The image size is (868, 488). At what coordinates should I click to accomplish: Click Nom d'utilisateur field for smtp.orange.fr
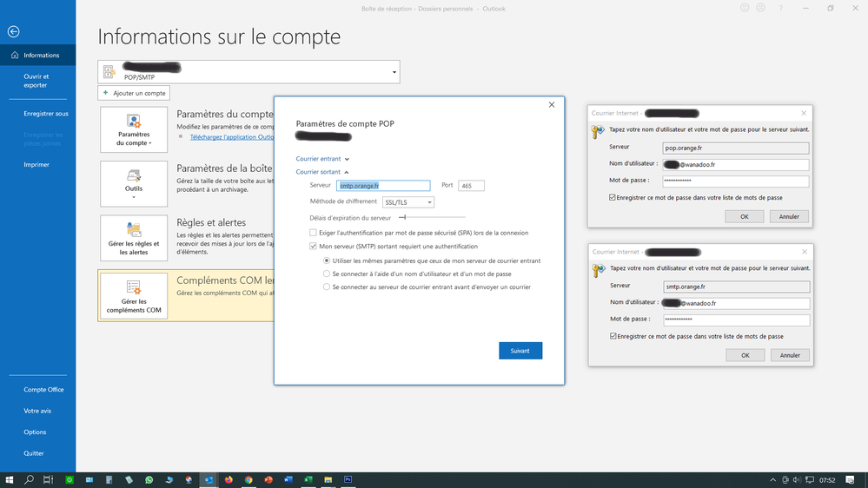tap(737, 303)
